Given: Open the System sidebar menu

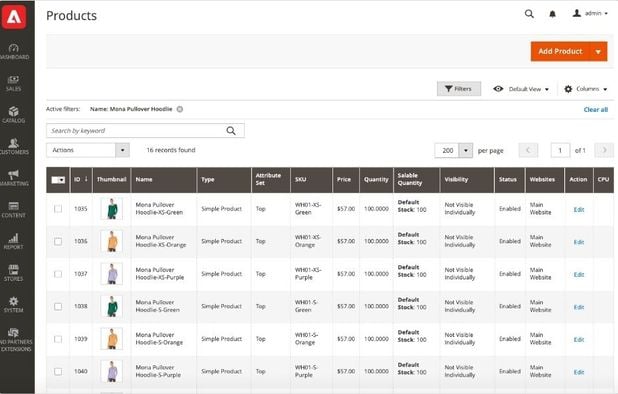Looking at the screenshot, I should pyautogui.click(x=13, y=305).
